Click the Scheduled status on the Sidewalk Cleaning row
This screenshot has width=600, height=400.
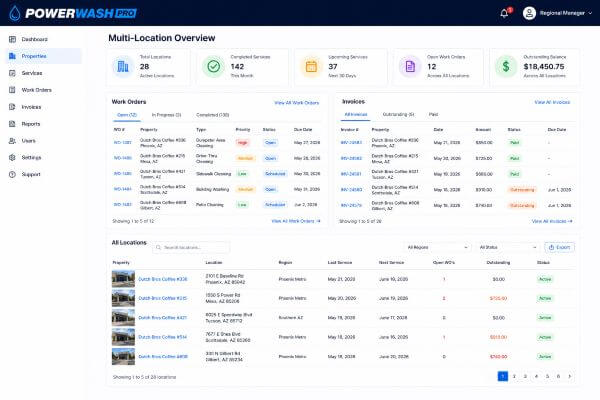tap(275, 174)
